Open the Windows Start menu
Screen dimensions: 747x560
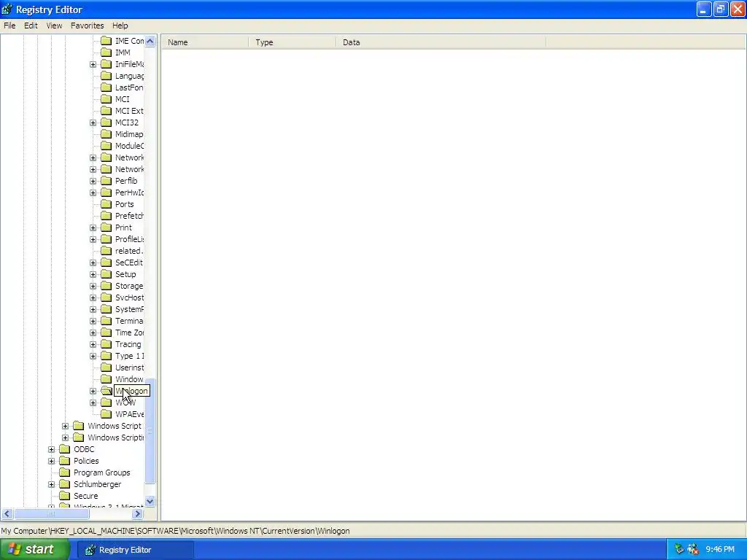tap(35, 550)
